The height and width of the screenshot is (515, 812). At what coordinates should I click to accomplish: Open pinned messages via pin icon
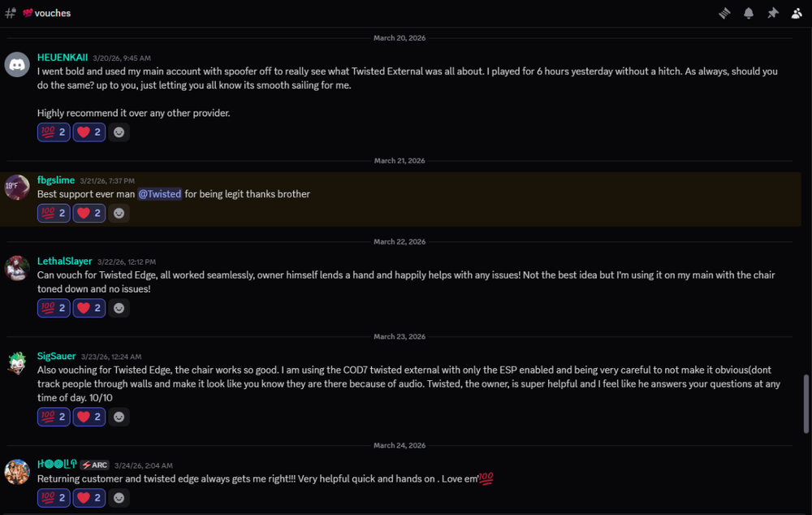[773, 13]
